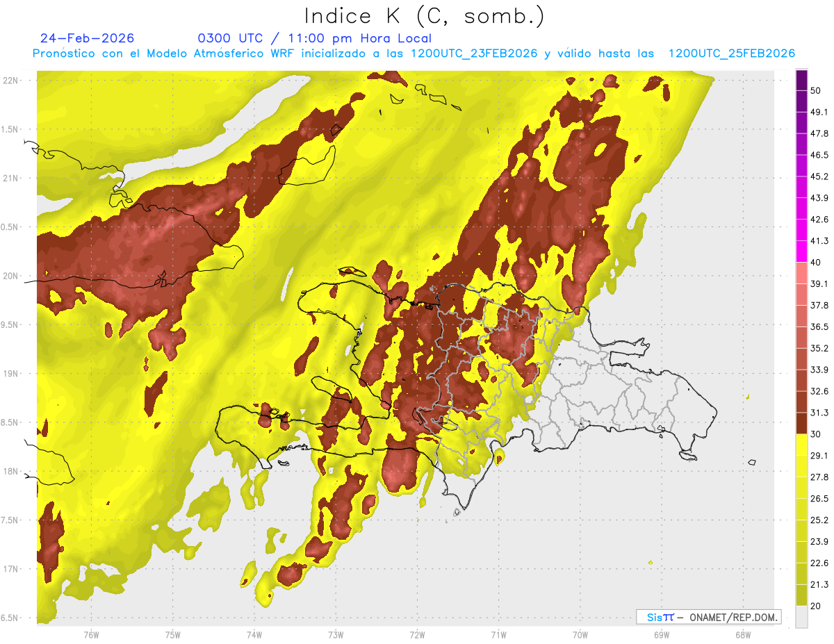Click the "68W" longitude axis label
The image size is (834, 644).
pyautogui.click(x=743, y=635)
